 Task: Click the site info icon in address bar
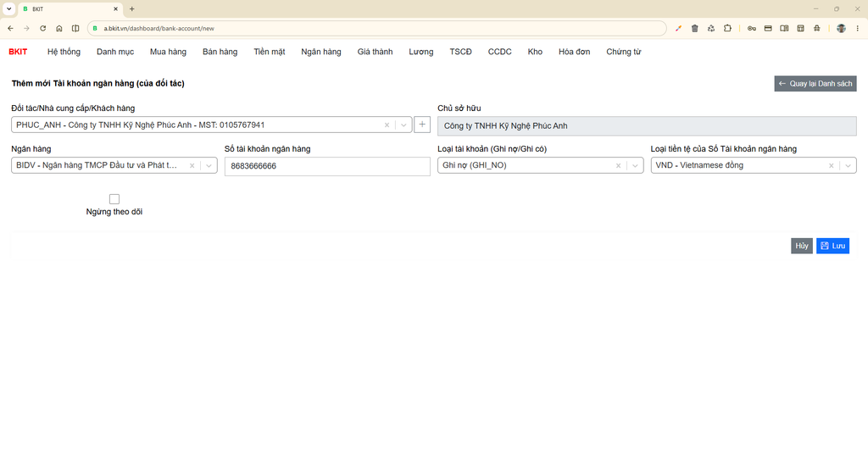click(95, 28)
